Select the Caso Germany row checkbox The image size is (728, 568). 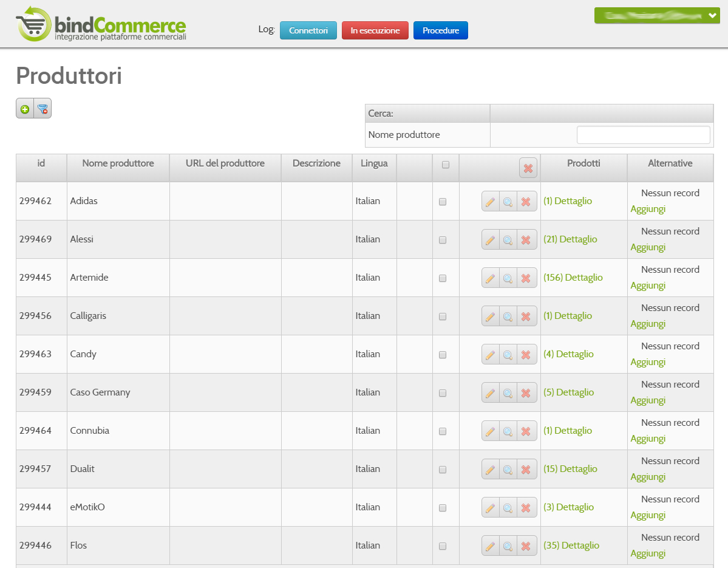tap(443, 393)
